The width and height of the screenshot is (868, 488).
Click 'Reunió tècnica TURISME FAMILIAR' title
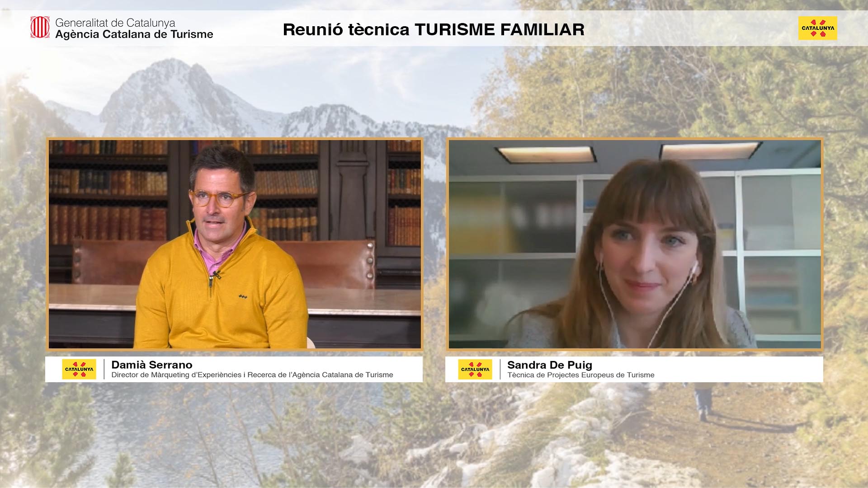pyautogui.click(x=433, y=30)
